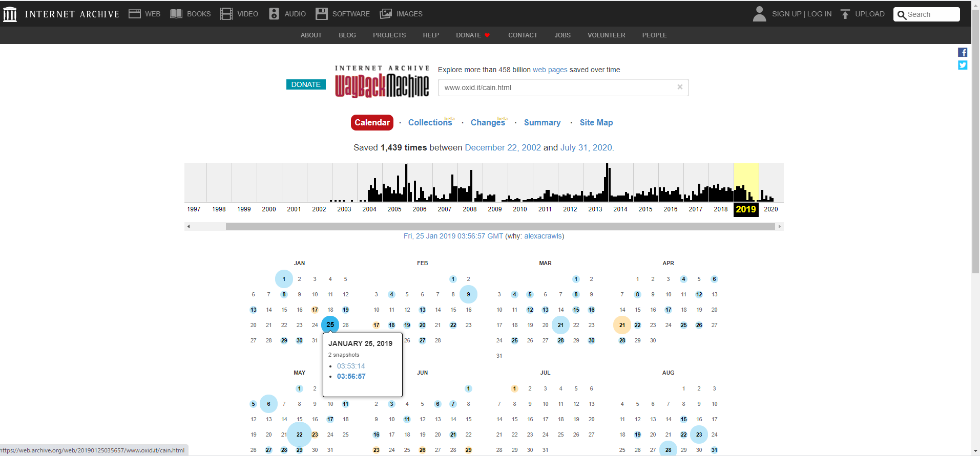
Task: Click the magnifier icon in Search box
Action: coord(902,15)
